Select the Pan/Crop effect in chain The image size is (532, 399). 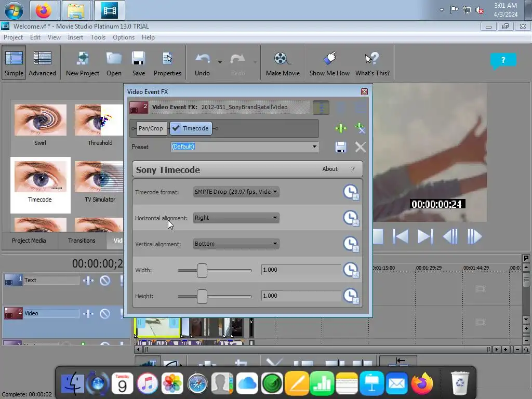pyautogui.click(x=151, y=129)
